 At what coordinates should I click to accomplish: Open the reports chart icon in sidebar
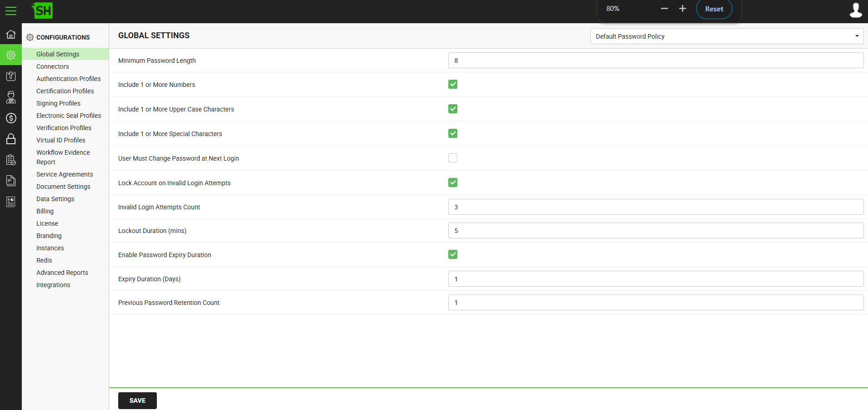11,202
